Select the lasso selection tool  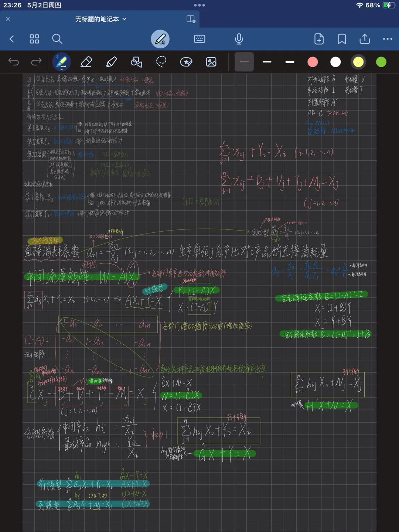[x=161, y=62]
